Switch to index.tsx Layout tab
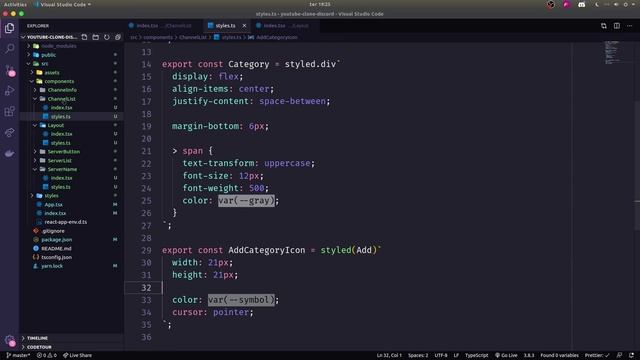This screenshot has height=360, width=640. click(x=286, y=26)
